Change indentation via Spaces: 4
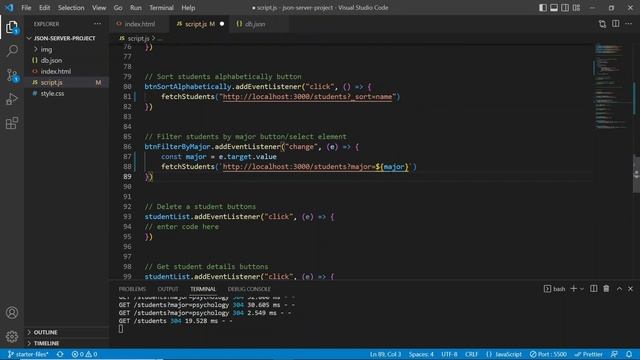 pyautogui.click(x=421, y=354)
